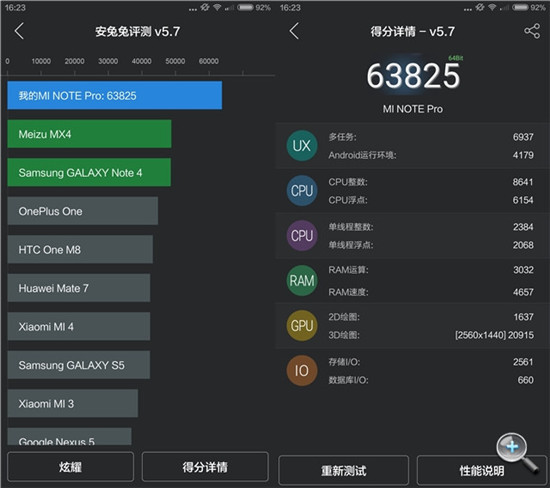Viewport: 550px width, 488px height.
Task: Click the large 63825 total score
Action: click(x=413, y=76)
